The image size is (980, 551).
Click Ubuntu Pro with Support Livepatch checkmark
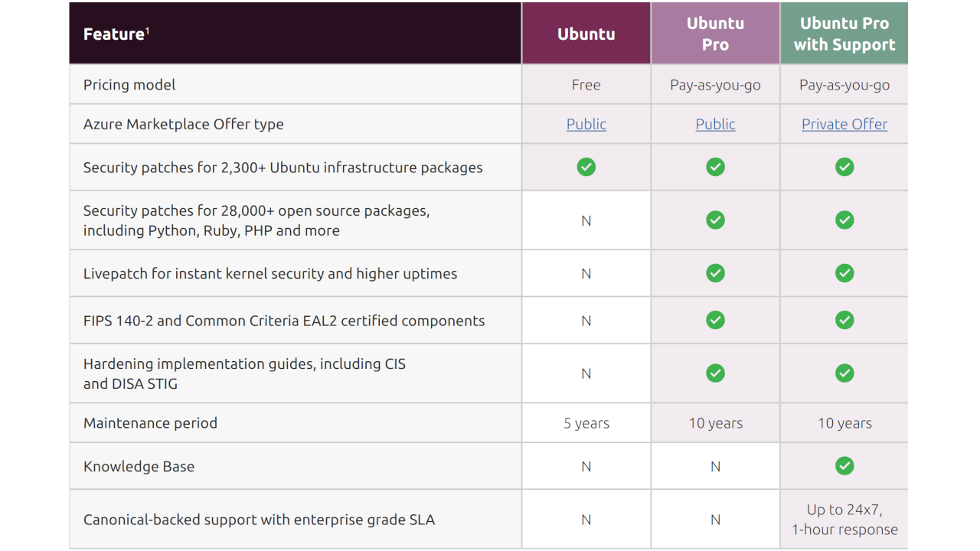(x=844, y=273)
